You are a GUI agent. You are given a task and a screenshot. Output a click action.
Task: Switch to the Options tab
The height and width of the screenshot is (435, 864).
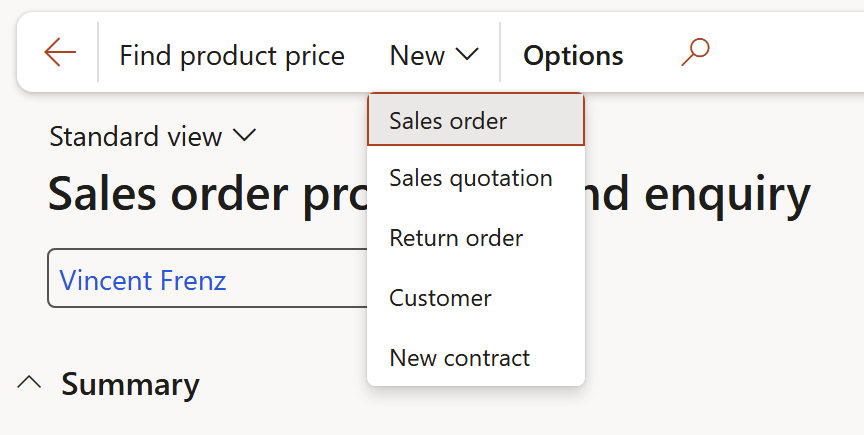coord(573,55)
